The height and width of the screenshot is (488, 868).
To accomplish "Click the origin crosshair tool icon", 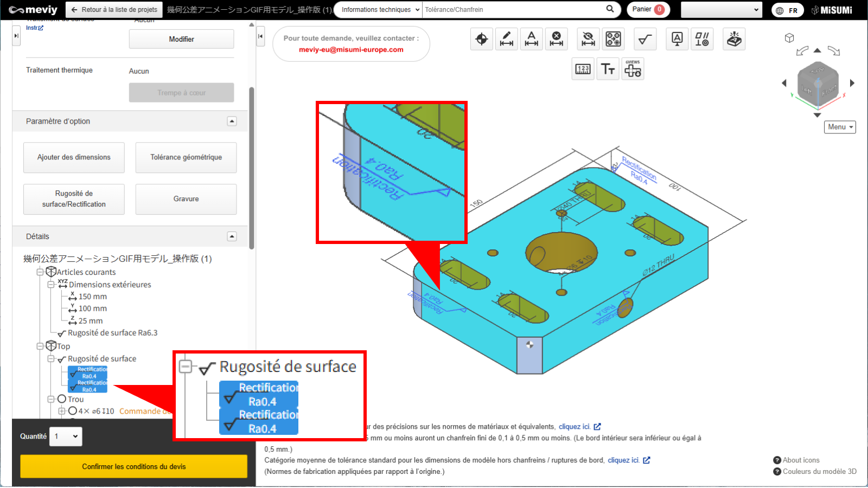I will click(x=481, y=39).
